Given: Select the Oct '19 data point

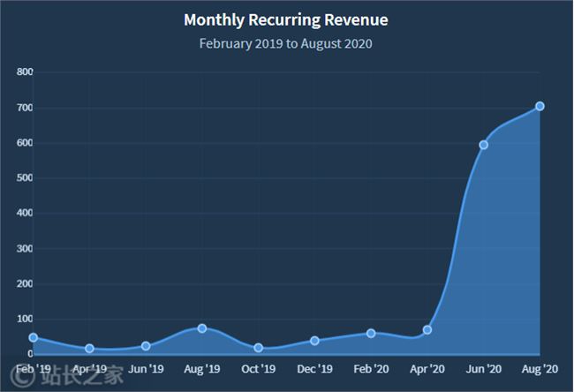Looking at the screenshot, I should 259,348.
